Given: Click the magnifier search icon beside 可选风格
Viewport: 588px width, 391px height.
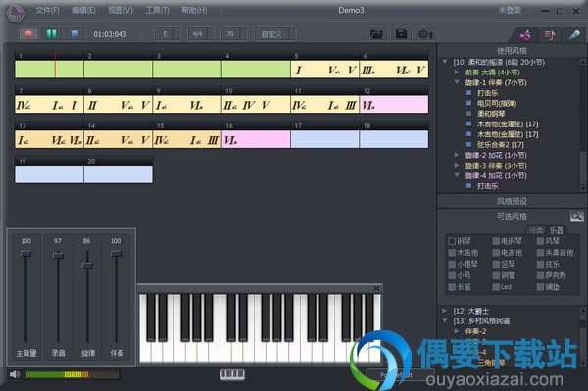Looking at the screenshot, I should (x=577, y=217).
